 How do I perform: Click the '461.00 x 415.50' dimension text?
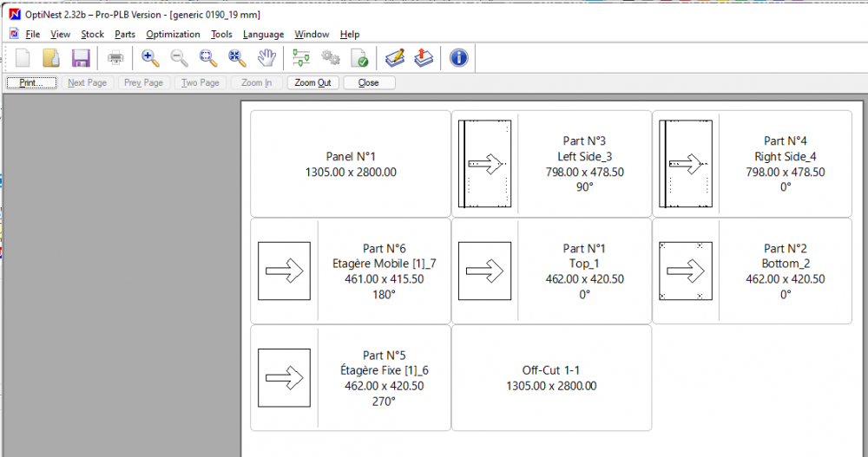[385, 279]
